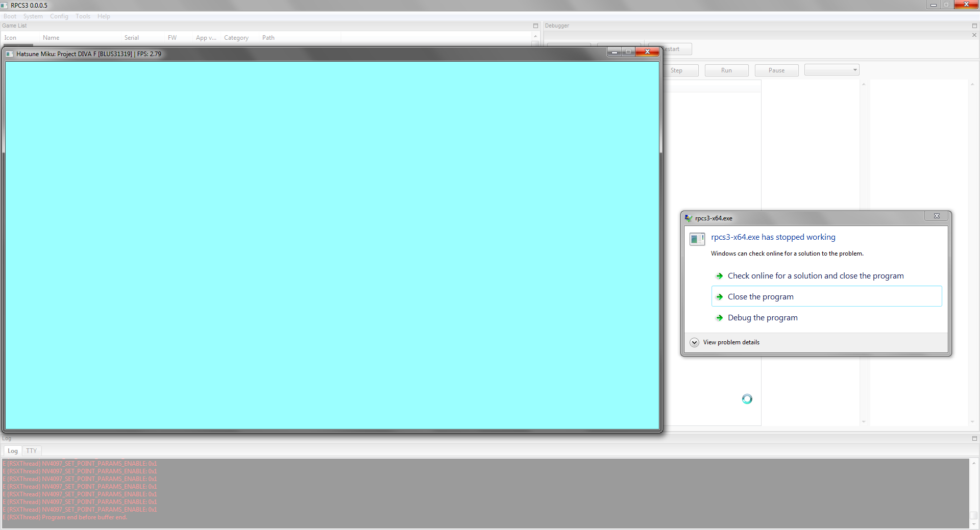Click the RPCS3 app icon in main title bar
Image resolution: width=980 pixels, height=530 pixels.
(x=5, y=5)
